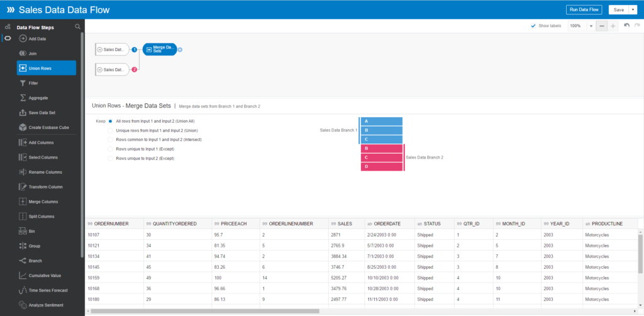The width and height of the screenshot is (644, 316).
Task: Select the Save Data Set icon
Action: point(23,113)
